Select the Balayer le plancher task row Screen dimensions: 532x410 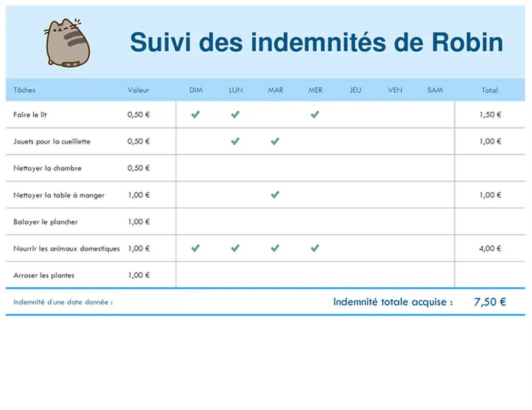point(46,221)
